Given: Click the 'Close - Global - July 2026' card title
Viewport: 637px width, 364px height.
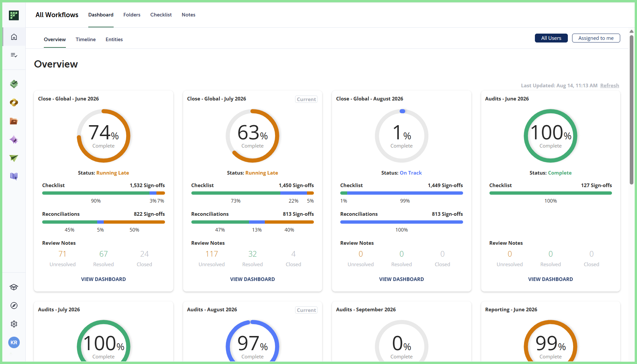Looking at the screenshot, I should tap(216, 99).
